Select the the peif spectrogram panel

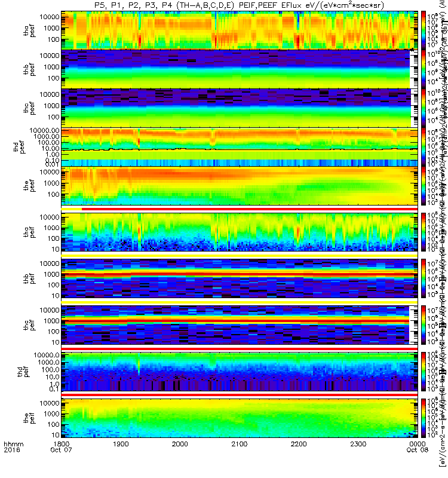(x=240, y=418)
